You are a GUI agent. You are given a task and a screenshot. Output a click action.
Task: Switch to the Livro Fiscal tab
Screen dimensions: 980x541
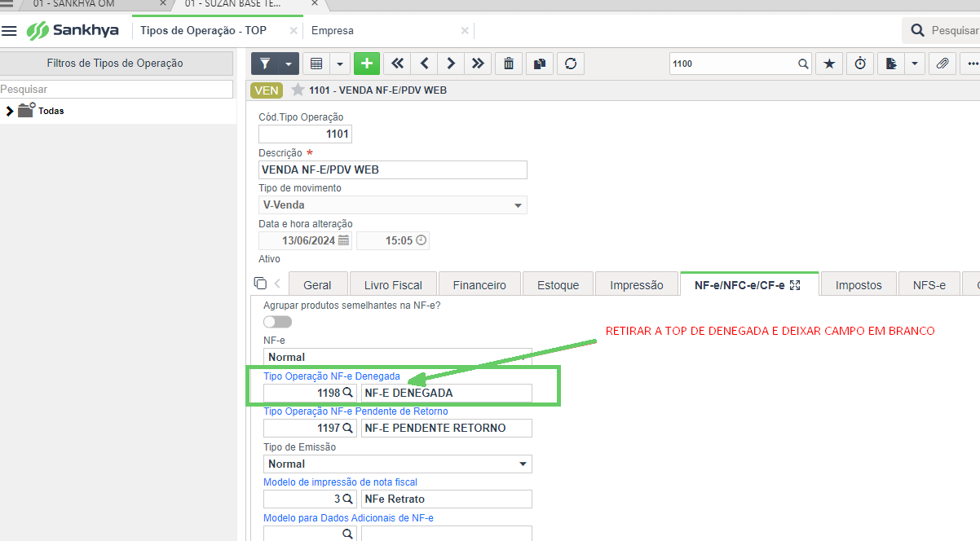[x=393, y=284]
